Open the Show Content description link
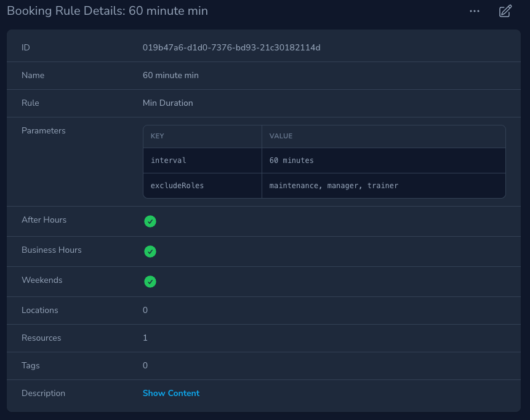The height and width of the screenshot is (420, 530). tap(171, 393)
